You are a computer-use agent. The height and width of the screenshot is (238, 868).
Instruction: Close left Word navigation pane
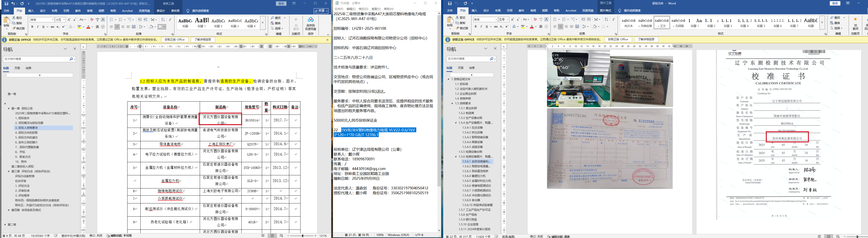(75, 49)
